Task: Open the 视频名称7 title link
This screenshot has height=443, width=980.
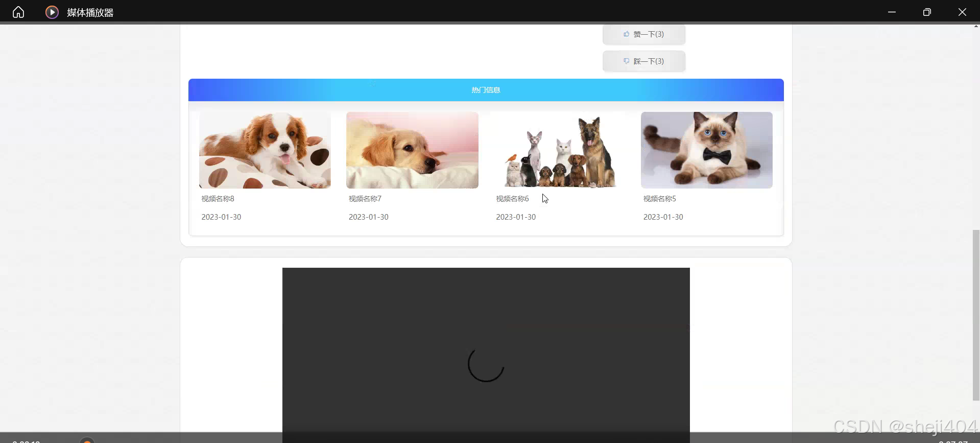Action: 365,199
